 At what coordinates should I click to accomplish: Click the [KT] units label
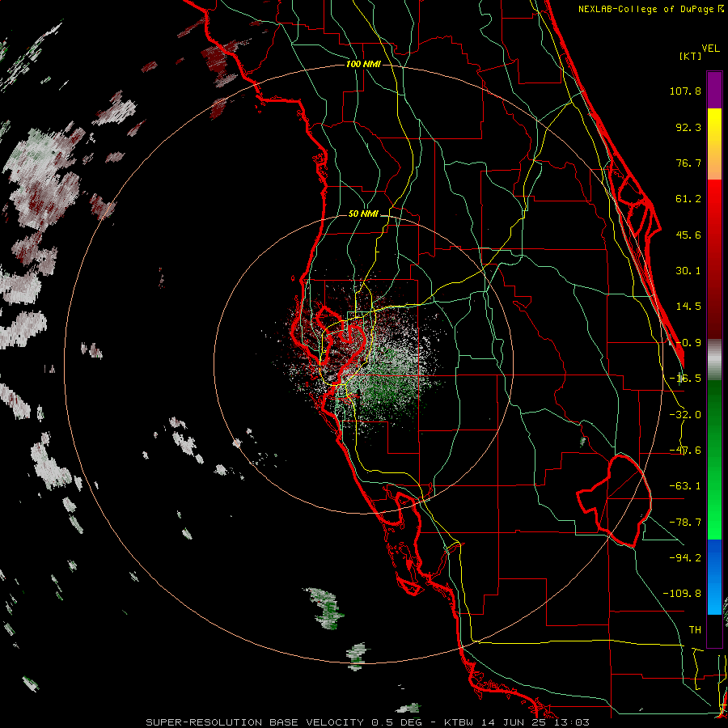click(x=691, y=56)
